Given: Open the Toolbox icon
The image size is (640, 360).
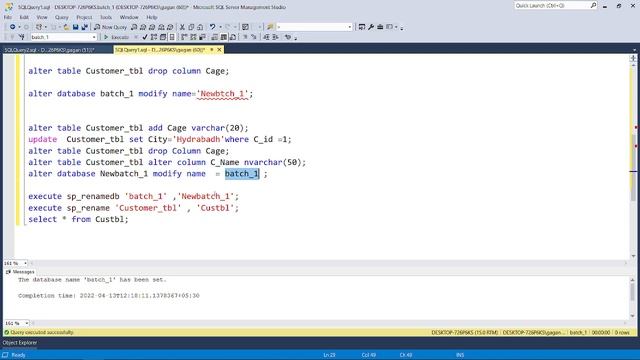Looking at the screenshot, I should (x=380, y=27).
